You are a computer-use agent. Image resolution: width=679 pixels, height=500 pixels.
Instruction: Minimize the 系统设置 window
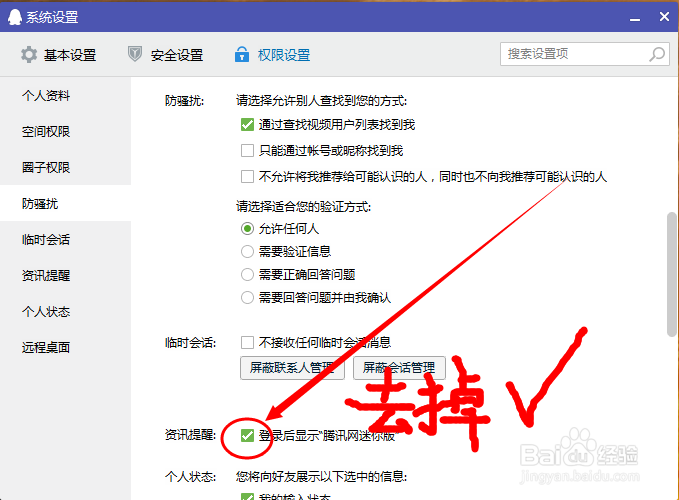point(635,18)
